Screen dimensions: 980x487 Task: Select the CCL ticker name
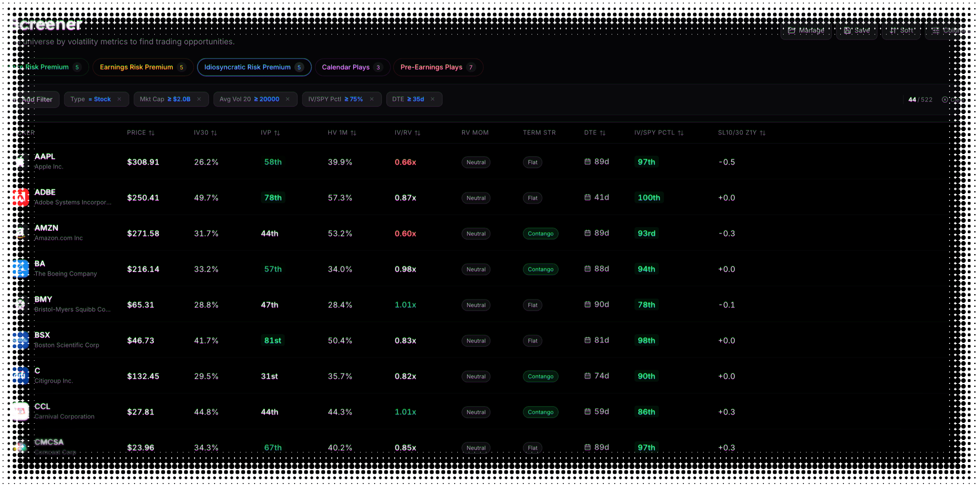point(42,407)
